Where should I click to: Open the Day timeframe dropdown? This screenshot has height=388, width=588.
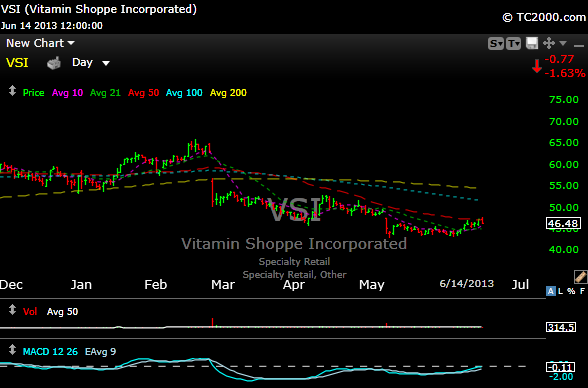click(x=90, y=63)
